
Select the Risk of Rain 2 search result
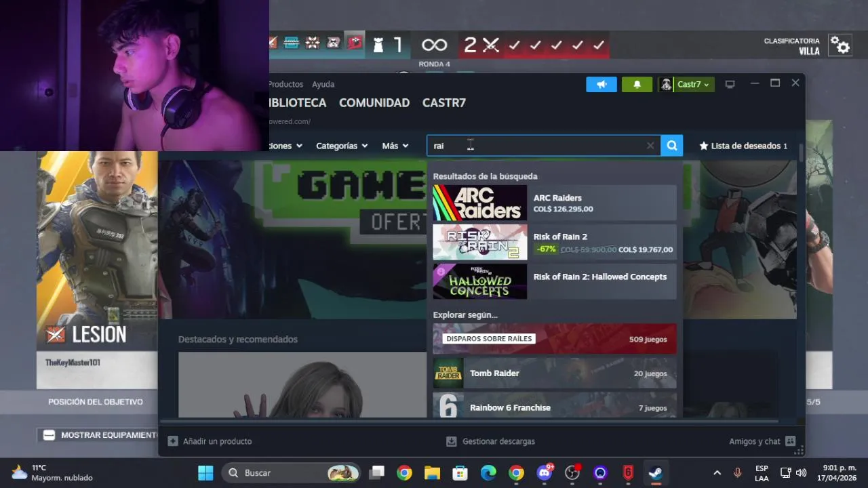tap(555, 243)
